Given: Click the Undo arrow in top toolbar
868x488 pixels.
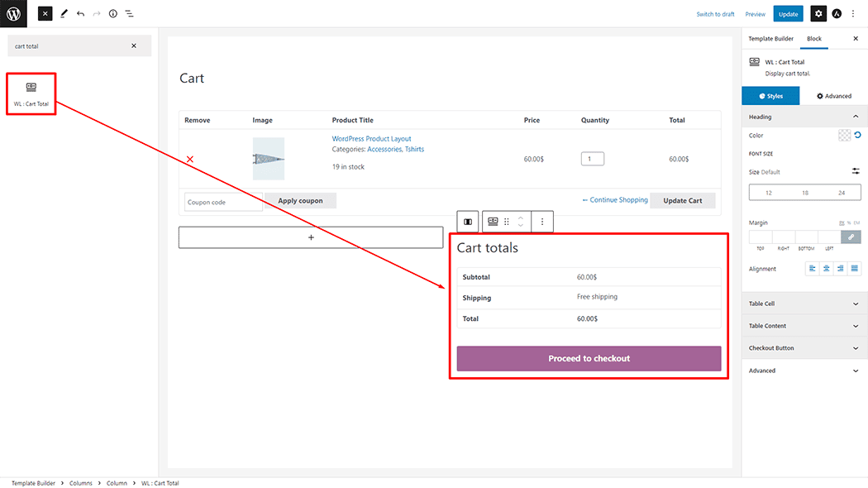Looking at the screenshot, I should click(x=80, y=14).
